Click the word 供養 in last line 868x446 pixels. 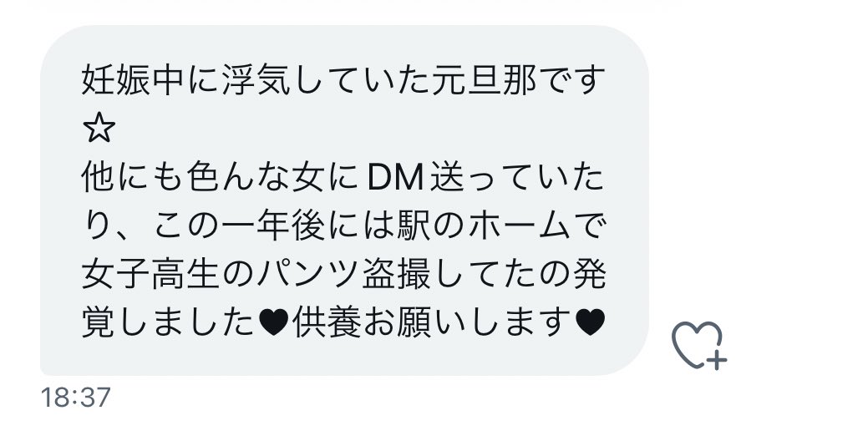click(327, 323)
